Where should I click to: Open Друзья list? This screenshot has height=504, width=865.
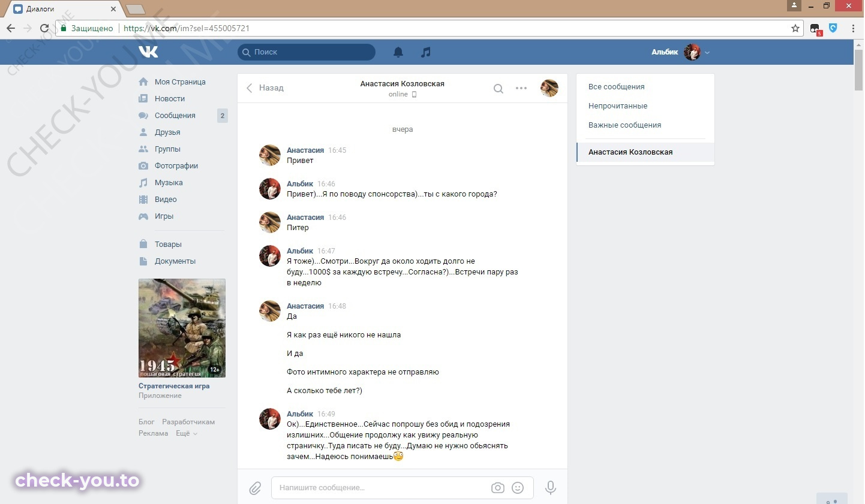(x=167, y=132)
